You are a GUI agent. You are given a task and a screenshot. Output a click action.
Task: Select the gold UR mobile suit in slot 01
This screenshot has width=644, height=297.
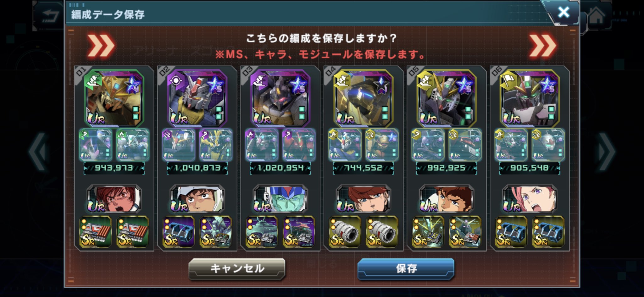[114, 98]
